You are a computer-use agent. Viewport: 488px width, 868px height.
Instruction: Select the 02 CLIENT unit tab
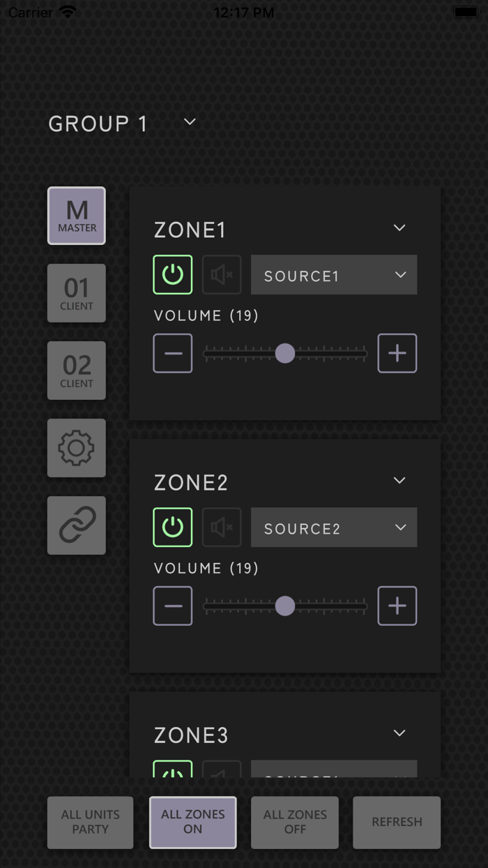76,371
